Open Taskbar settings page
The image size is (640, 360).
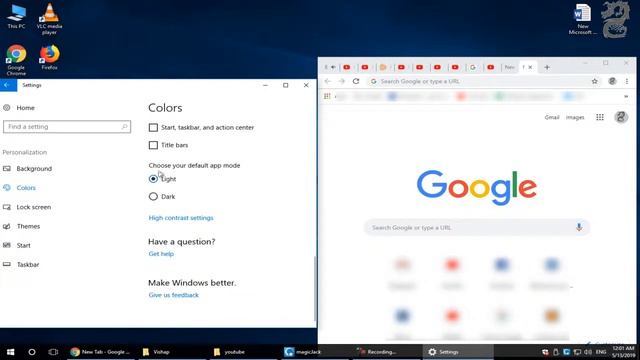coord(28,264)
